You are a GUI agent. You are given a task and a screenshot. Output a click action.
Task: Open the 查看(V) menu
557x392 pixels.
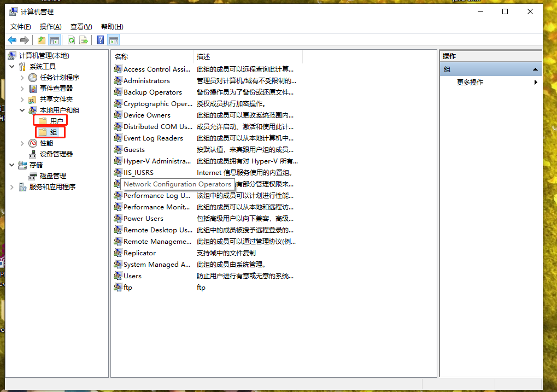point(81,27)
